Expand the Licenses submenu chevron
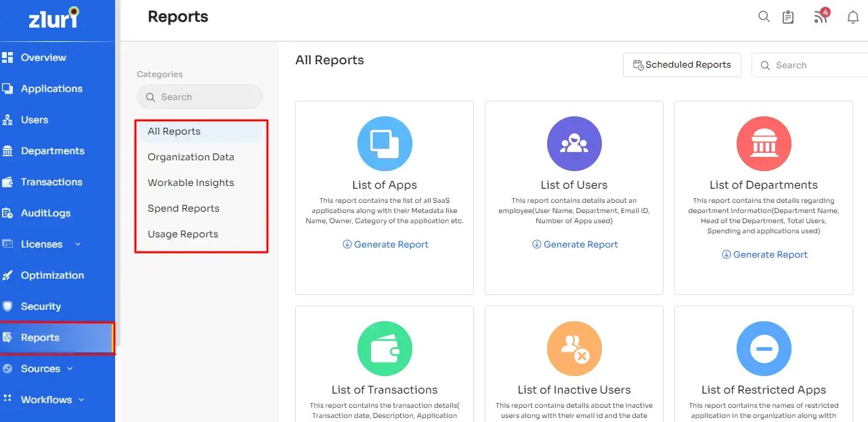The height and width of the screenshot is (422, 868). pos(77,244)
